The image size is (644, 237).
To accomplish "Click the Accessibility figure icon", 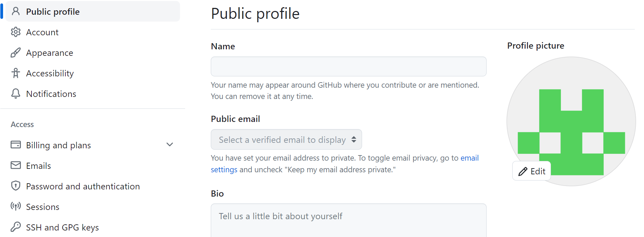I will click(16, 73).
